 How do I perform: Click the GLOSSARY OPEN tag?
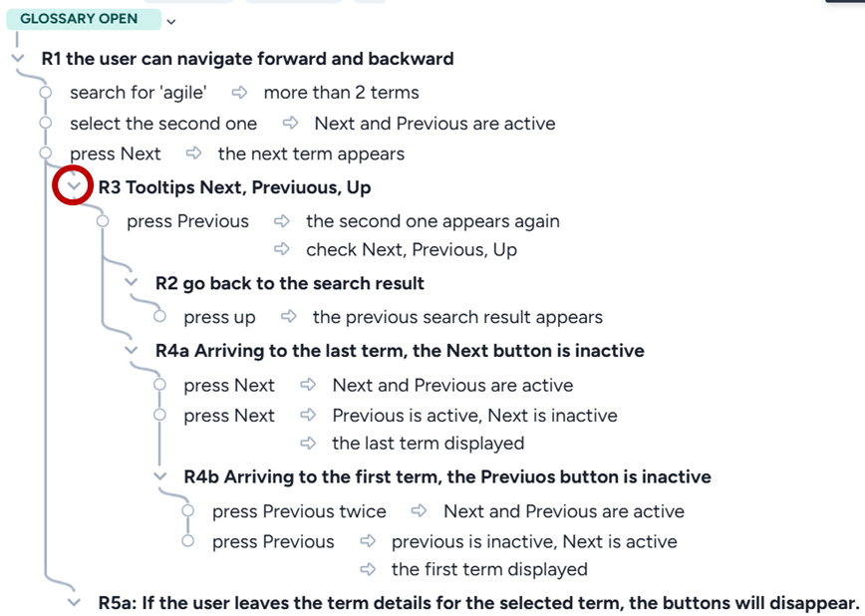point(79,19)
